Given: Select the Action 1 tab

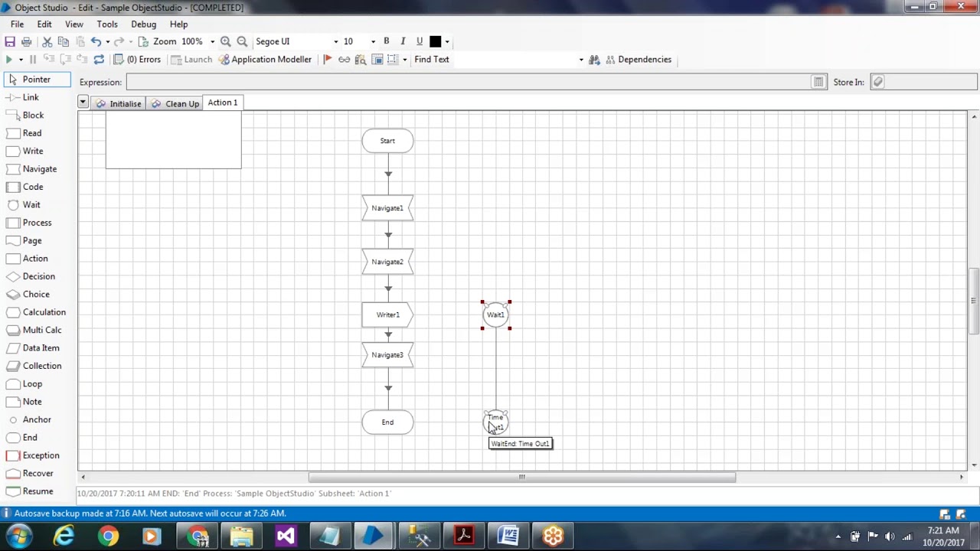Looking at the screenshot, I should click(223, 103).
